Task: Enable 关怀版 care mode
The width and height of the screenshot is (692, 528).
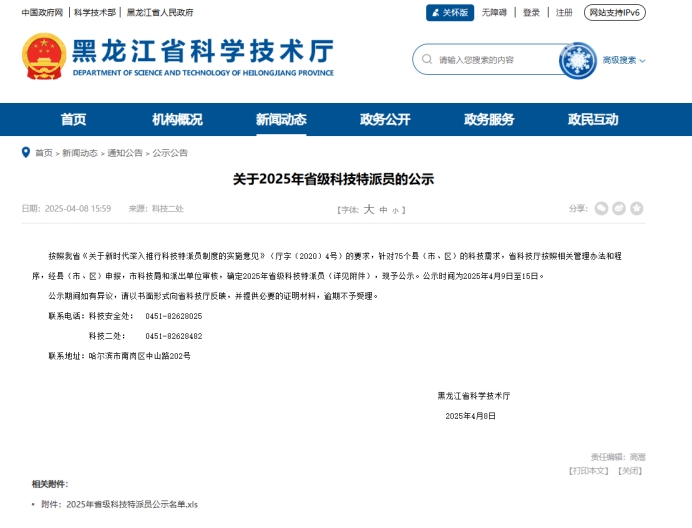Action: pyautogui.click(x=450, y=13)
